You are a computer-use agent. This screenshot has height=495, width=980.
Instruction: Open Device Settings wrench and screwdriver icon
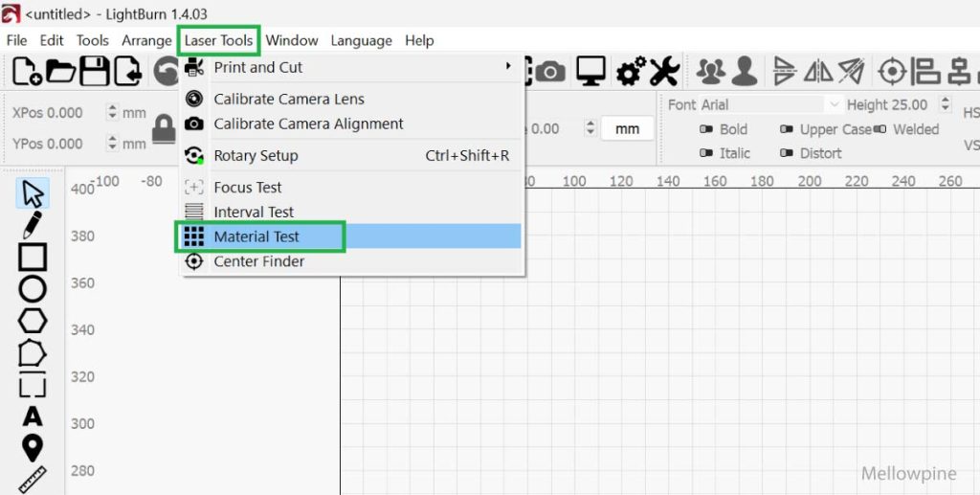click(x=664, y=71)
